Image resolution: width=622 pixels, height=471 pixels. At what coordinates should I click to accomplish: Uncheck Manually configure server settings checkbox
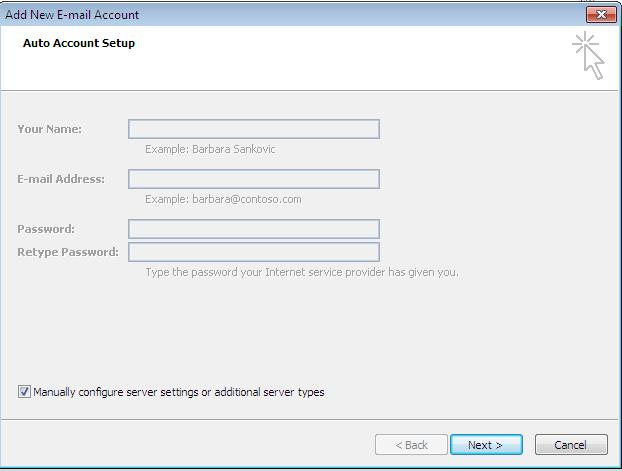(x=24, y=392)
